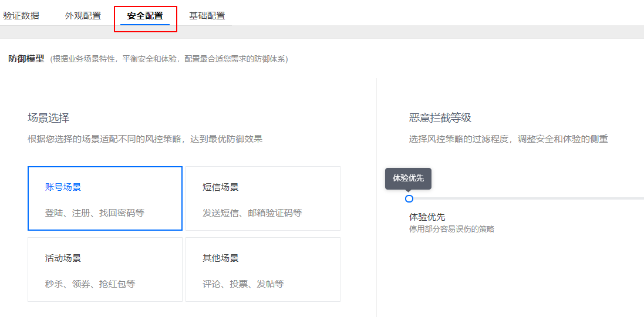Select the 安全配置 tab

tap(145, 16)
